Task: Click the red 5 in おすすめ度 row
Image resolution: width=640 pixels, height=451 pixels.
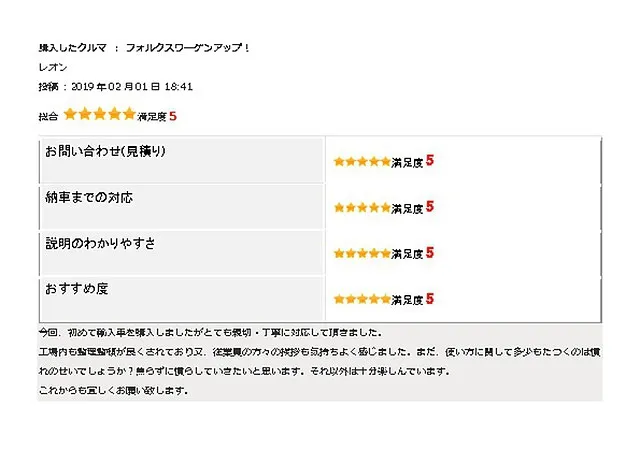Action: pos(429,298)
